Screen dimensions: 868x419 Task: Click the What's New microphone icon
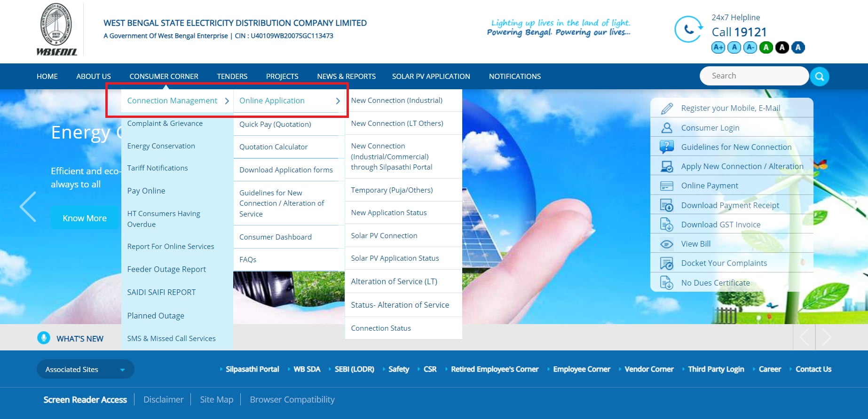click(x=44, y=338)
